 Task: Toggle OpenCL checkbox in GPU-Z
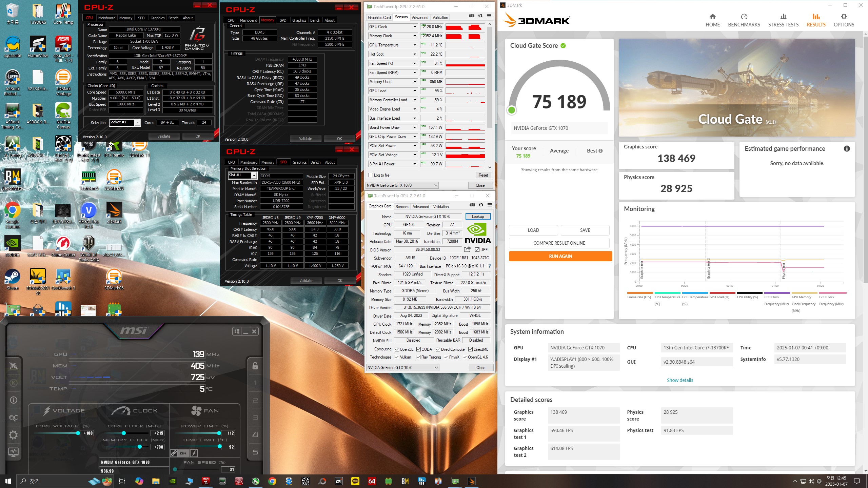click(x=397, y=349)
